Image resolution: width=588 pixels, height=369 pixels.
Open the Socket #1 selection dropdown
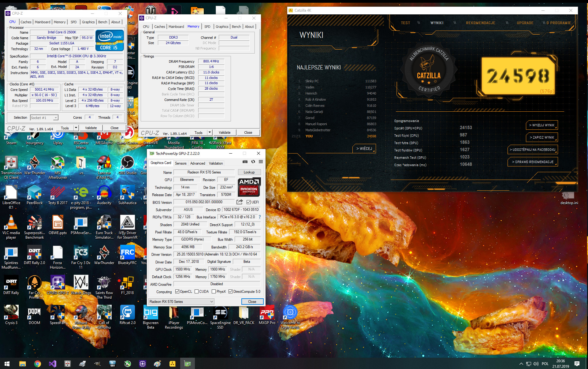click(x=44, y=118)
